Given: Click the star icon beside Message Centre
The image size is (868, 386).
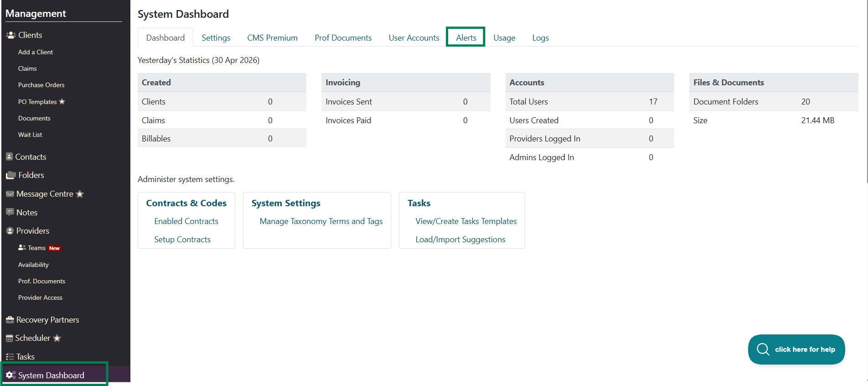Looking at the screenshot, I should [x=80, y=194].
